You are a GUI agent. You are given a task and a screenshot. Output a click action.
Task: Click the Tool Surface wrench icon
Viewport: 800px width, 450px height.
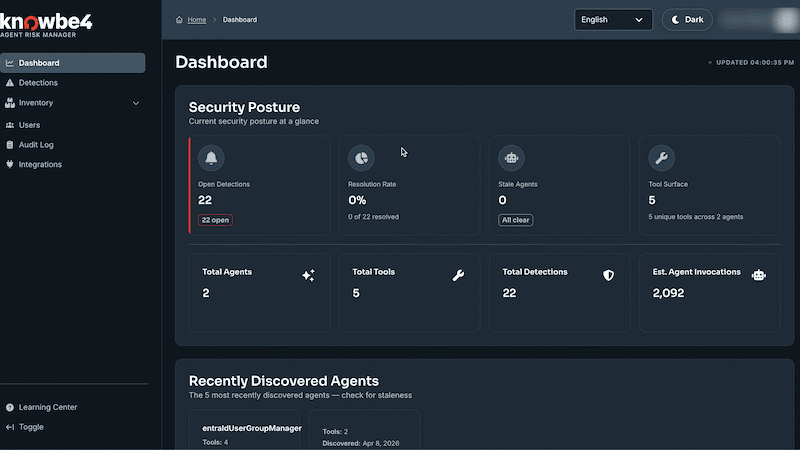[661, 158]
